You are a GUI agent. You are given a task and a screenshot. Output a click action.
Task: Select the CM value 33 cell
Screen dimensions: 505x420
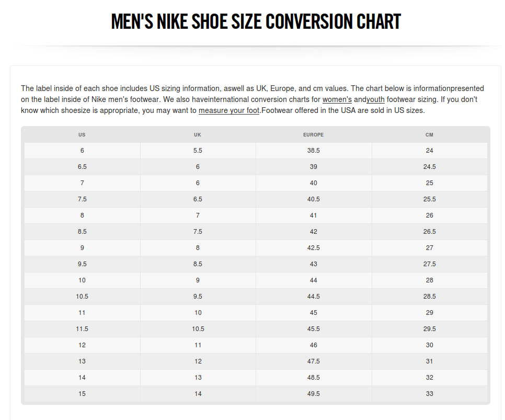coord(429,393)
